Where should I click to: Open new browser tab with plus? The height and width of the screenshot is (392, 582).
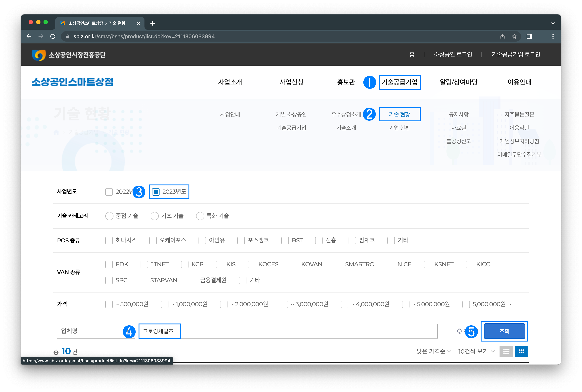tap(153, 24)
